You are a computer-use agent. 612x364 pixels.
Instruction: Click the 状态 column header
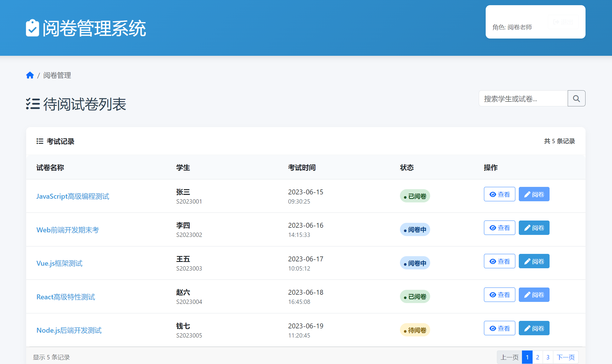407,168
